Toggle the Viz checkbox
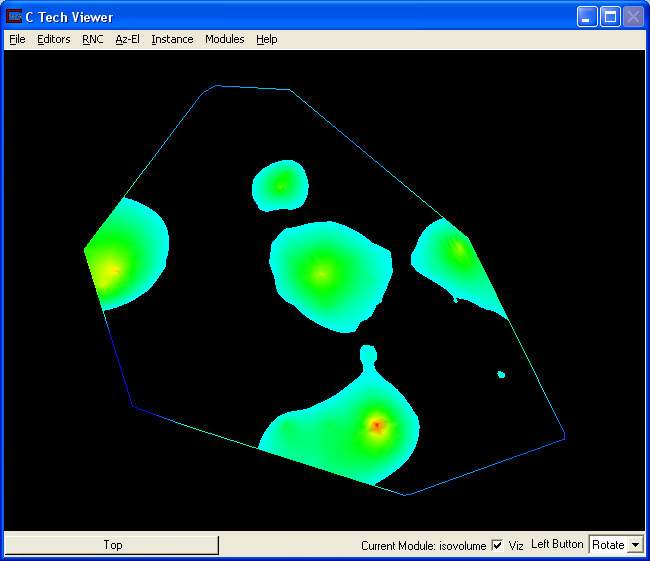 point(497,545)
